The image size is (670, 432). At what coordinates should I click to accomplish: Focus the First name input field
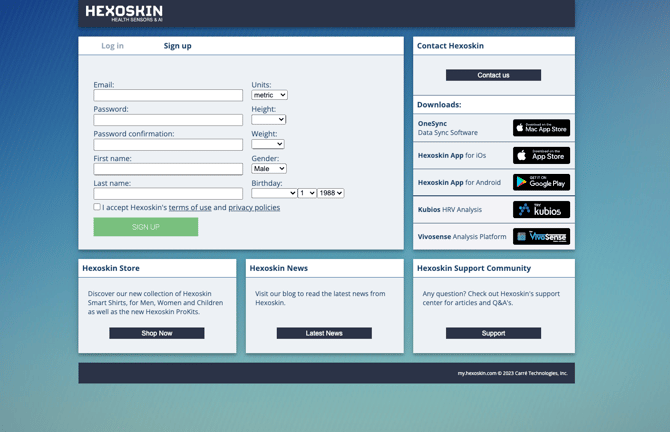(168, 169)
